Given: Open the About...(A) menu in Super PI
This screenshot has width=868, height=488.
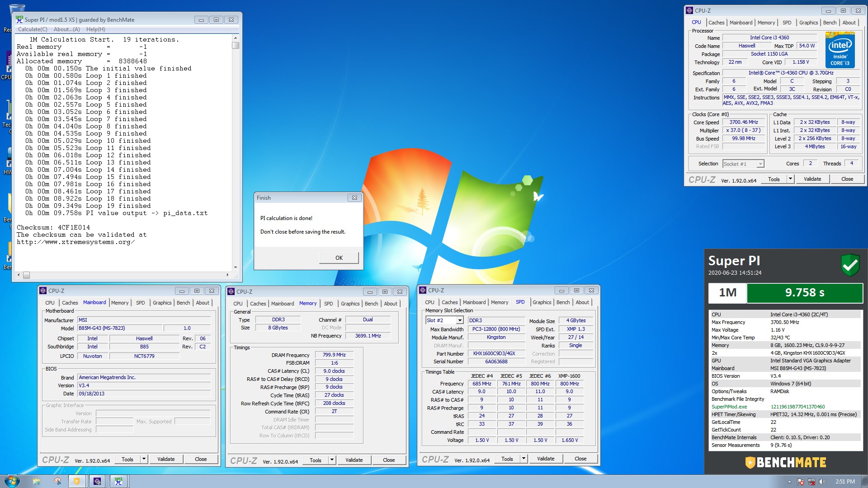Looking at the screenshot, I should click(x=67, y=29).
